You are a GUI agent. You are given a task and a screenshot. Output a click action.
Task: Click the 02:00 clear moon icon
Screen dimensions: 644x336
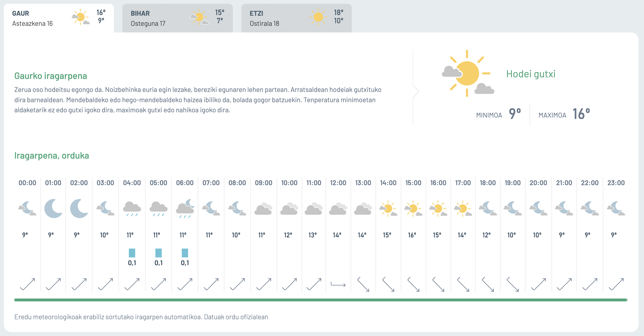pos(79,208)
